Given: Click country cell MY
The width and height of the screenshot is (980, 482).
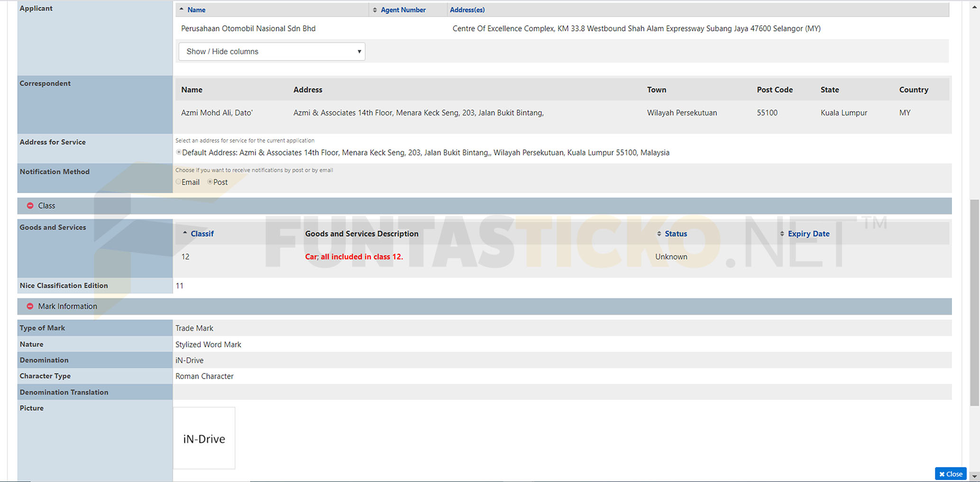Looking at the screenshot, I should 905,112.
